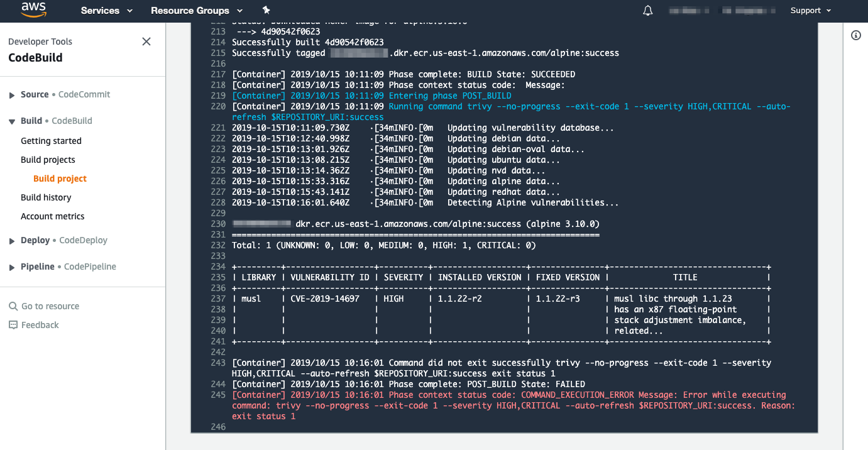Click the Feedback speech bubble icon
Viewport: 868px width, 450px height.
(13, 325)
